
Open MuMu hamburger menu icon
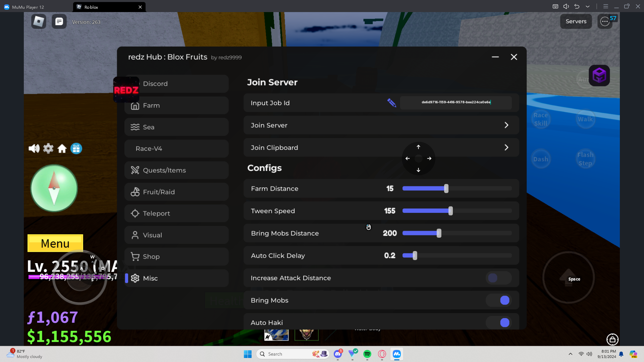606,6
